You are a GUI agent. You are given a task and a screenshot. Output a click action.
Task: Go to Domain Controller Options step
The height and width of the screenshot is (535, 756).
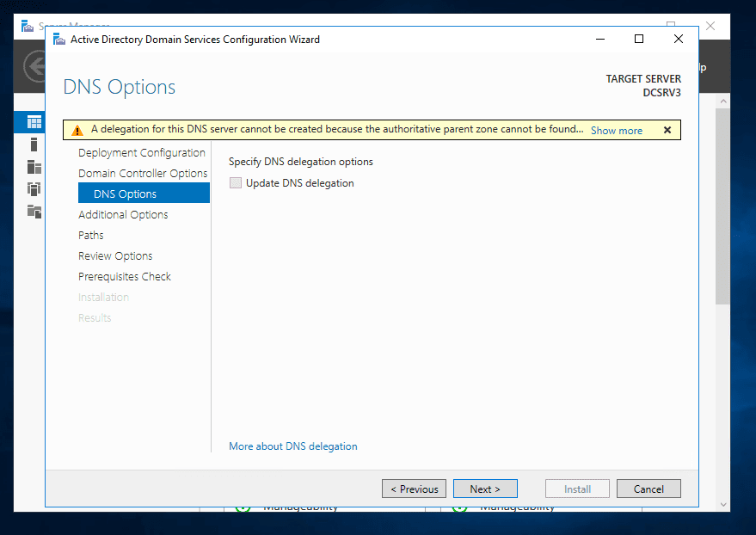click(x=143, y=174)
